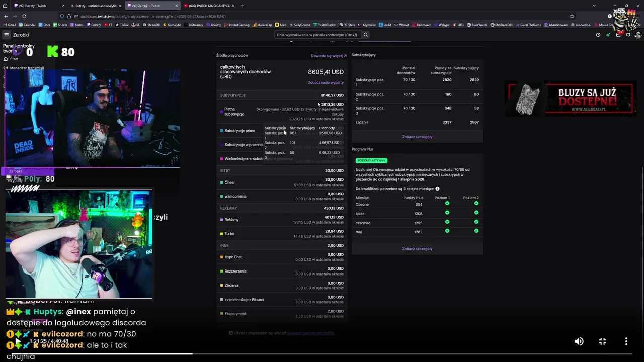Click Zobacz moje wypłaty link
Image resolution: width=644 pixels, height=362 pixels.
tap(326, 82)
